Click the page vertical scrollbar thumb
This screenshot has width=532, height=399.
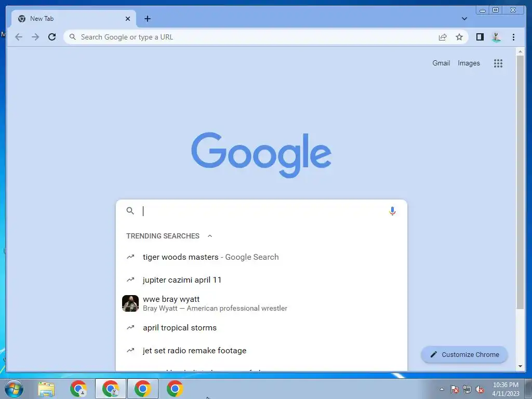(520, 182)
